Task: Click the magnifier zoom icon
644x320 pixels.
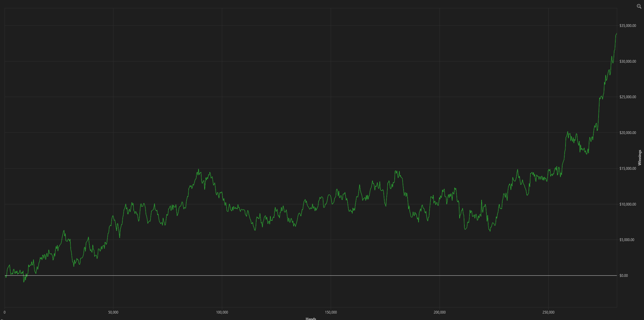Action: tap(639, 6)
